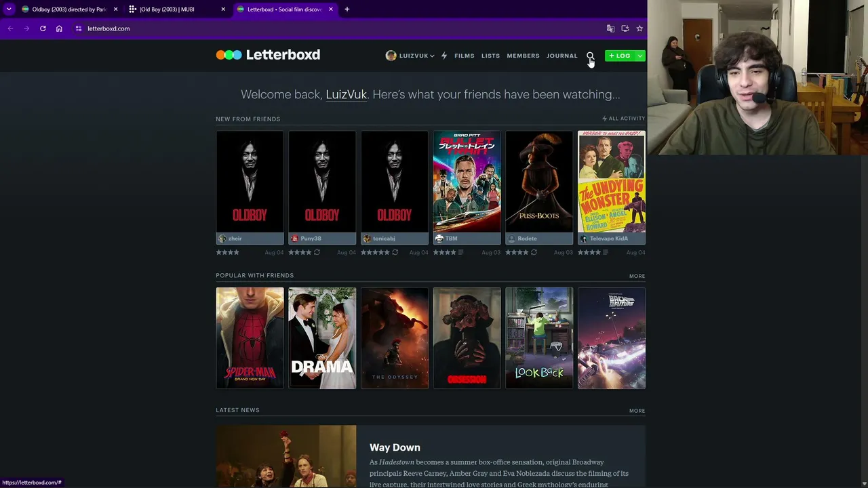868x488 pixels.
Task: Click the tonicabj username label
Action: coord(384,239)
